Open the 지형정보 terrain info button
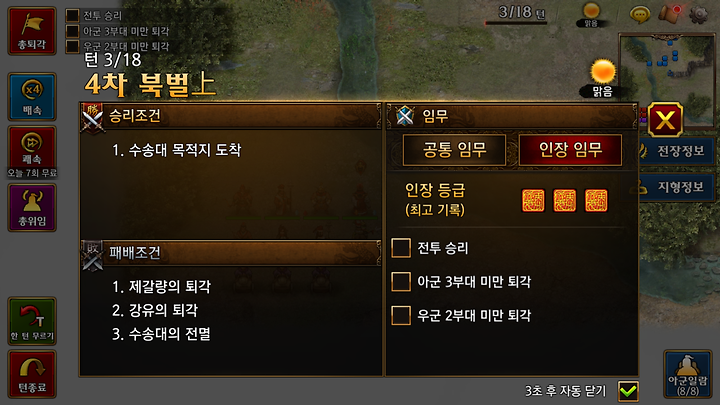This screenshot has height=405, width=720. [677, 187]
